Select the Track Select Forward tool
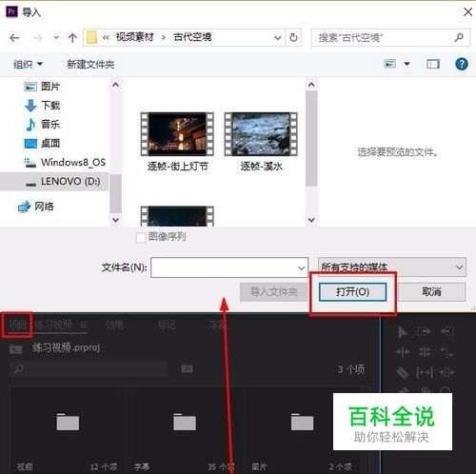Screen dimensions: 476x474 pyautogui.click(x=425, y=332)
